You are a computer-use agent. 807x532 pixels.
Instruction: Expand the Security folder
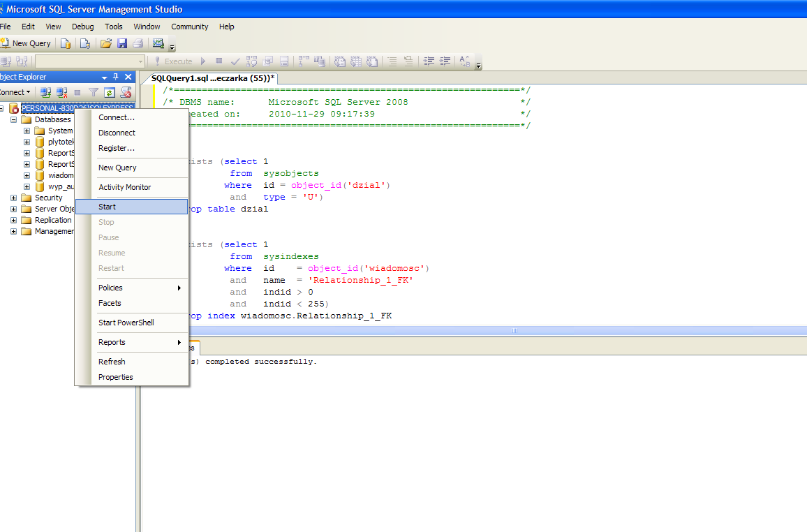click(14, 198)
